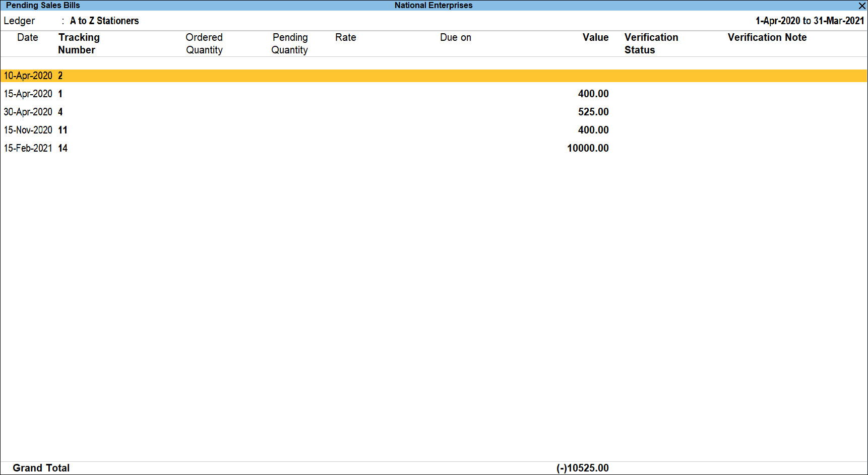Viewport: 868px width, 475px height.
Task: Click the Value column header
Action: coord(595,37)
